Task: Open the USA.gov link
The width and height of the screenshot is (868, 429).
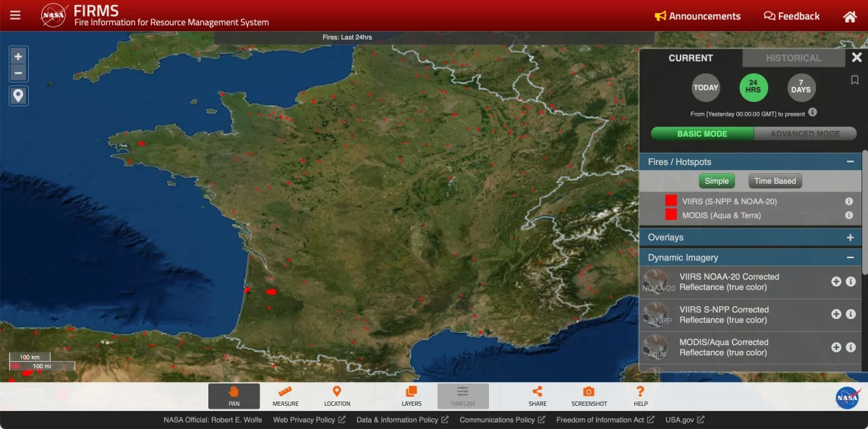Action: [684, 420]
